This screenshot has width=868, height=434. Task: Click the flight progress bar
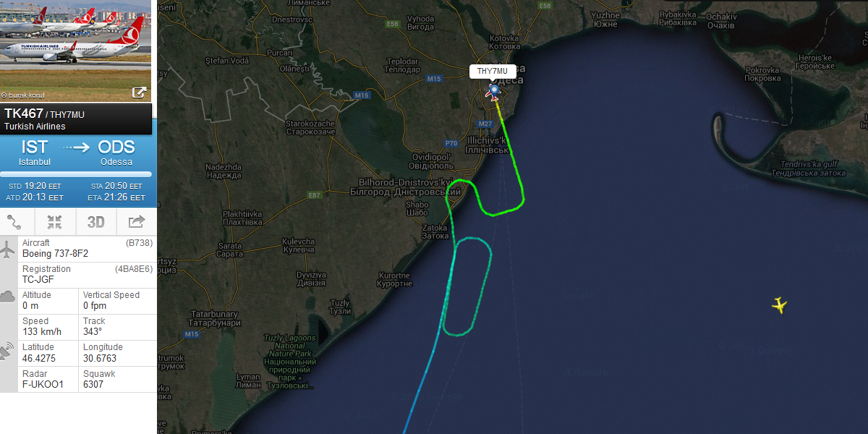[x=76, y=174]
